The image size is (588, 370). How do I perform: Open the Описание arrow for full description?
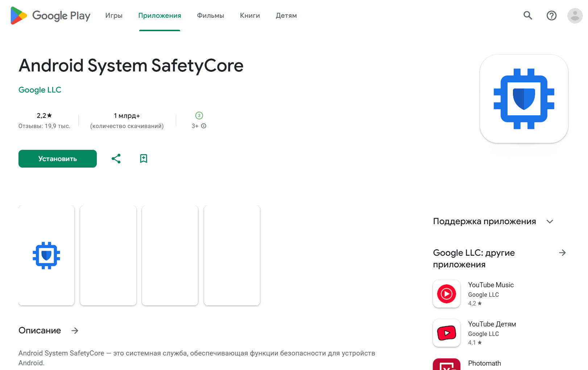pyautogui.click(x=75, y=330)
